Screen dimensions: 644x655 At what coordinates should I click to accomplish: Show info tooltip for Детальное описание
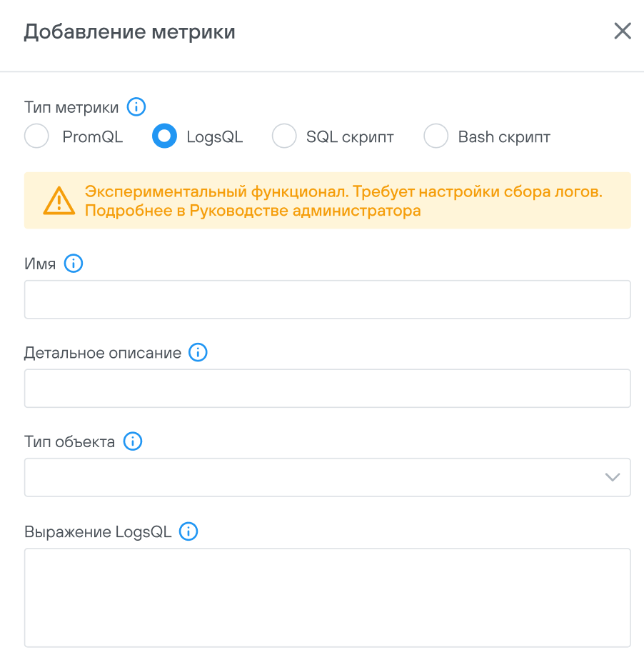pos(198,353)
